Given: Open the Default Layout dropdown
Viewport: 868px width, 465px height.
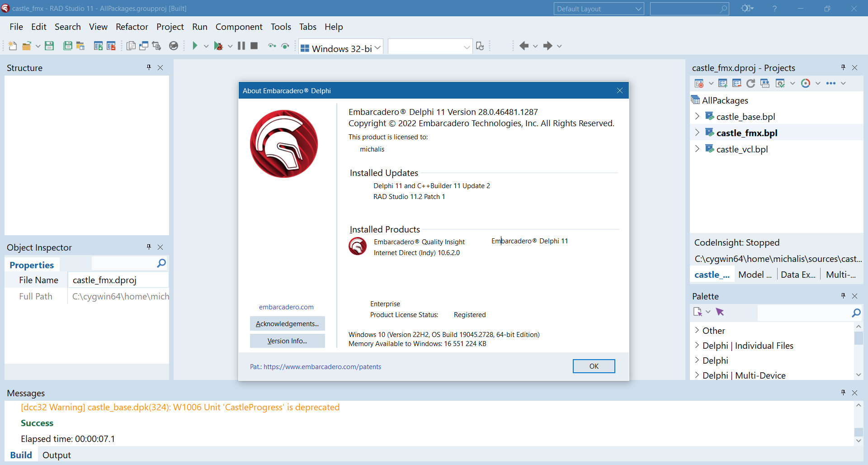Looking at the screenshot, I should point(638,9).
